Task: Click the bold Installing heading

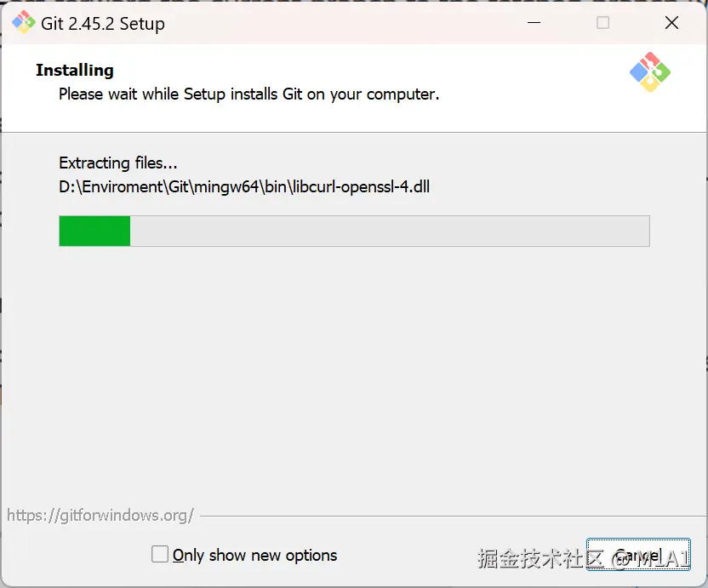Action: click(75, 71)
